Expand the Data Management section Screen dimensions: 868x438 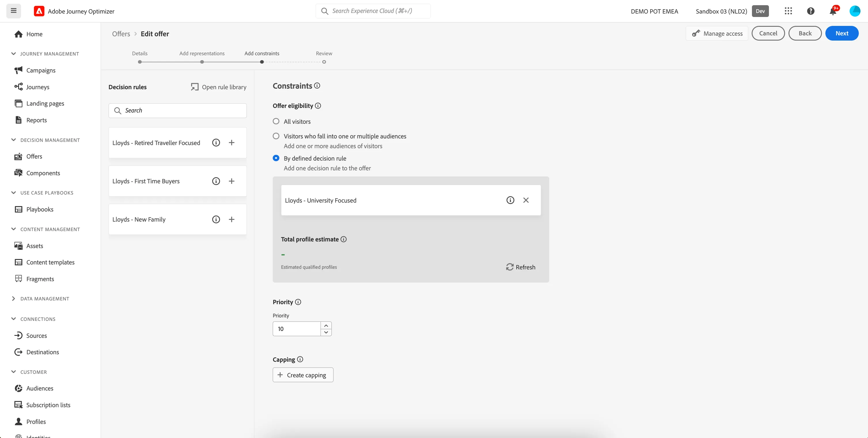pos(14,299)
